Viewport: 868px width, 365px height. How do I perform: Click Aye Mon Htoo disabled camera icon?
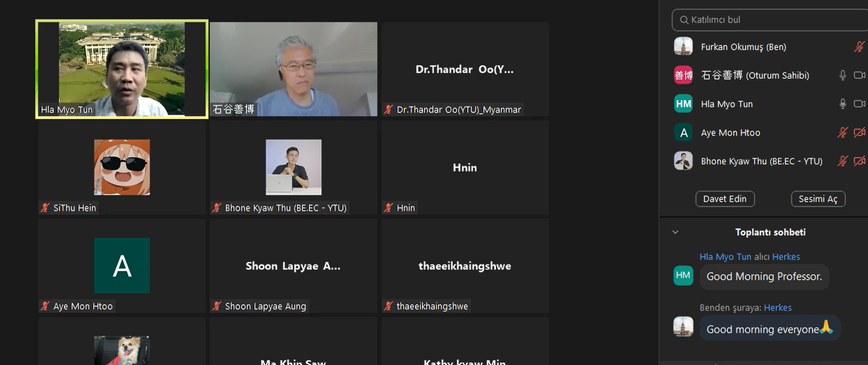[859, 133]
